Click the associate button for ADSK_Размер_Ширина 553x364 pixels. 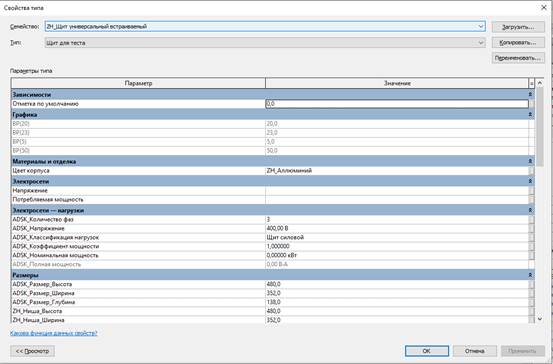pyautogui.click(x=531, y=293)
